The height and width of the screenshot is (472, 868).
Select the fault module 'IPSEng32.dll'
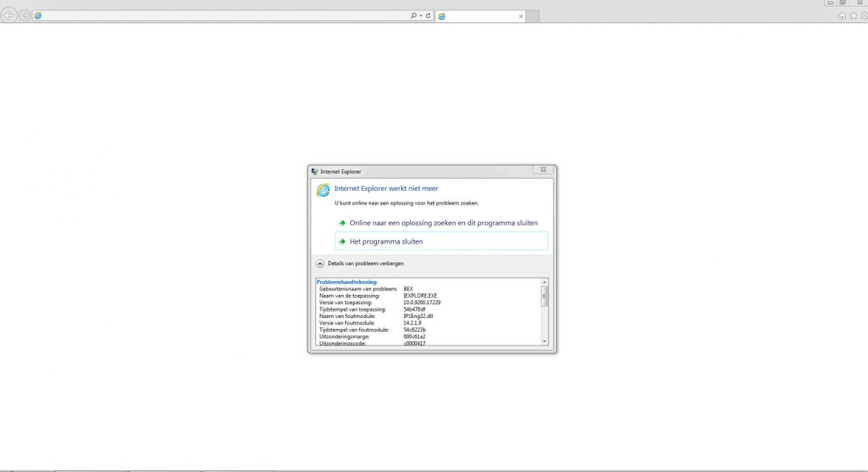418,316
